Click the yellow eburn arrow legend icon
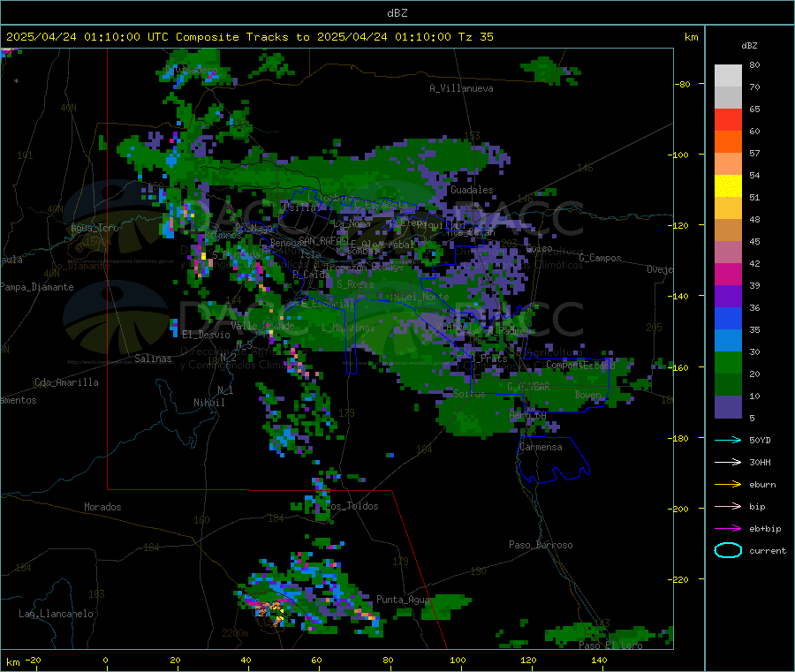795x672 pixels. (728, 484)
